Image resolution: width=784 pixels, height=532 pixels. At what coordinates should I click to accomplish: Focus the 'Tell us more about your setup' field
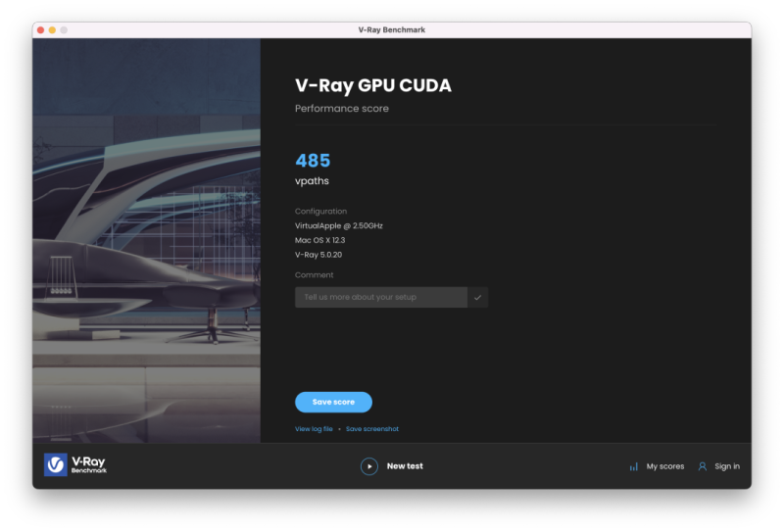(x=380, y=297)
